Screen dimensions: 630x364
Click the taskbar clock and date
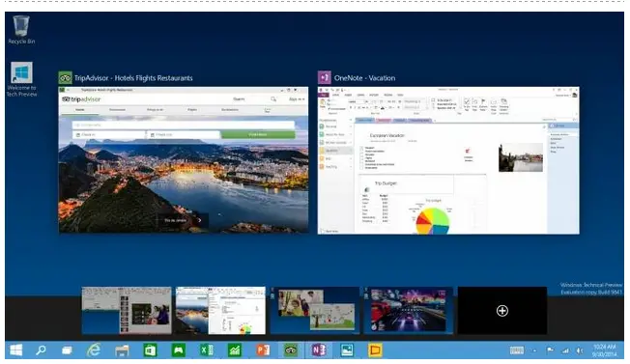coord(604,350)
